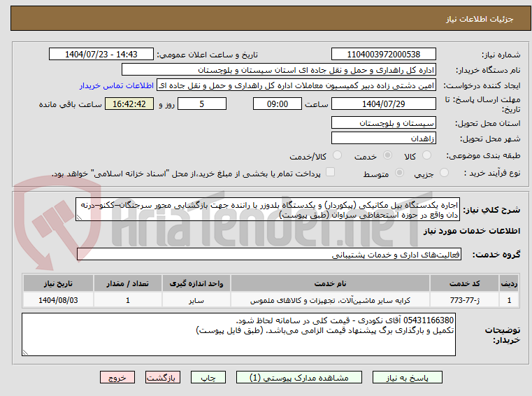Click the پاسخ به نیاز button
Image resolution: width=532 pixels, height=396 pixels.
[x=407, y=377]
